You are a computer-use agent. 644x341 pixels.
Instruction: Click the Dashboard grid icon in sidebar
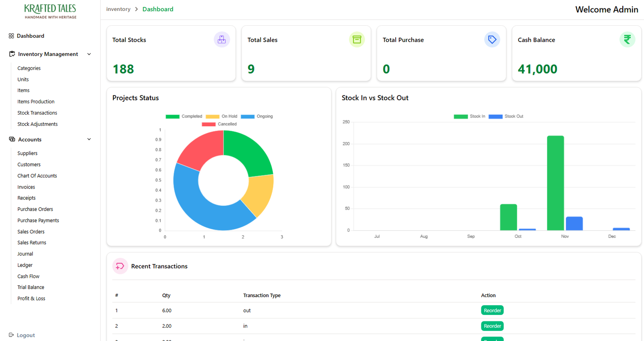(11, 36)
